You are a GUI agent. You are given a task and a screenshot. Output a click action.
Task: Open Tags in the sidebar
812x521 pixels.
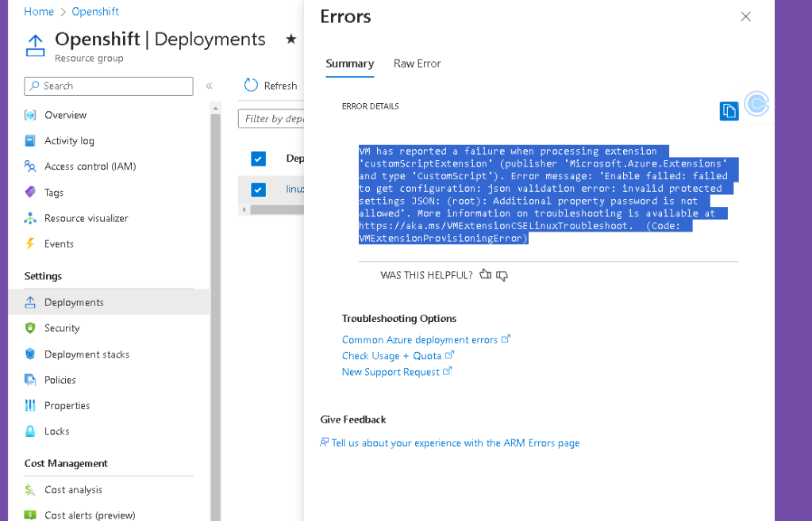54,193
